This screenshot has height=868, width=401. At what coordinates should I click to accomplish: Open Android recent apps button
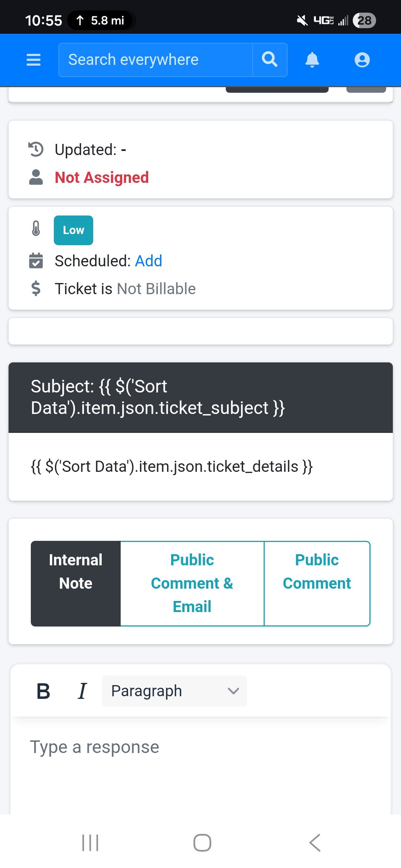(x=90, y=843)
